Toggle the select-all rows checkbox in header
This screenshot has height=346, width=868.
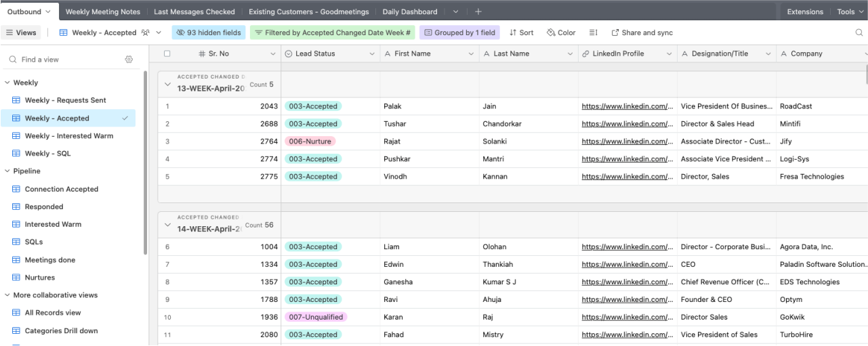click(167, 53)
